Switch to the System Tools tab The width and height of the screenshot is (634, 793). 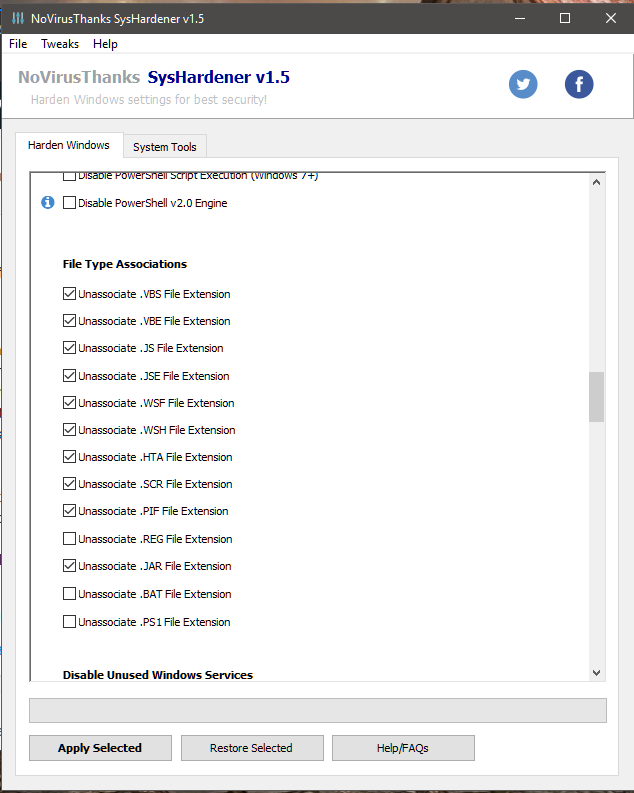point(164,147)
